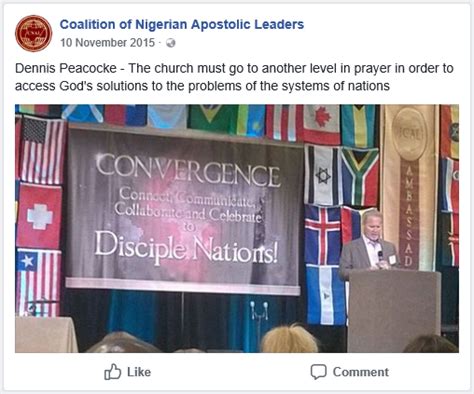Click the speech bubble Comment icon

318,372
